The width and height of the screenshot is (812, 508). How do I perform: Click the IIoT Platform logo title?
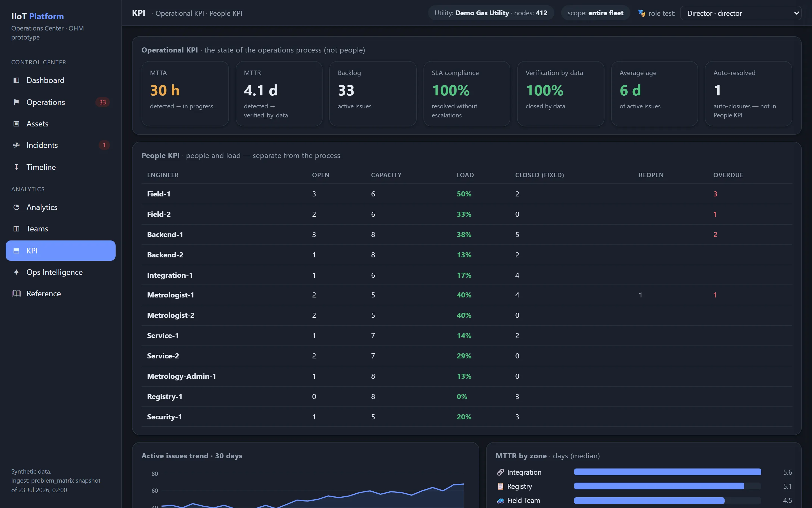pyautogui.click(x=37, y=16)
